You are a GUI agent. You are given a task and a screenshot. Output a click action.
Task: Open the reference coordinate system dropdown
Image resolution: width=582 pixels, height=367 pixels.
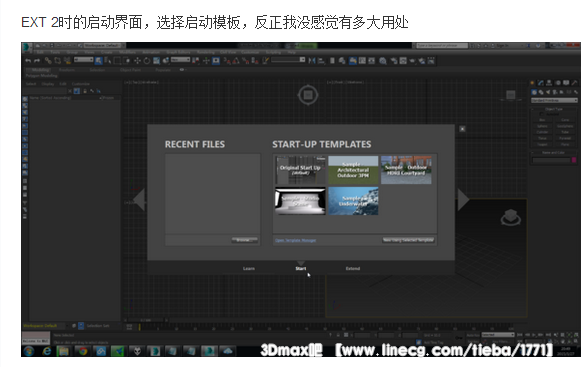click(x=181, y=60)
